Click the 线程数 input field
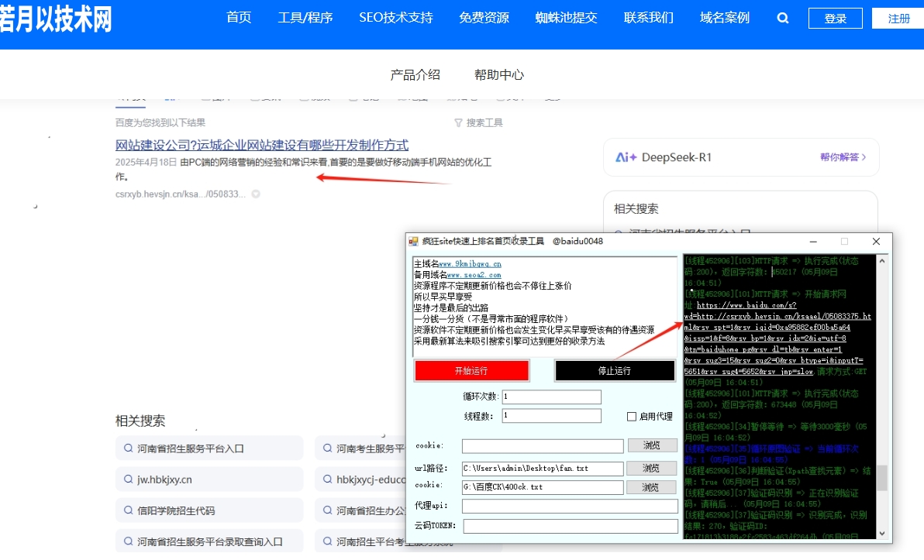 click(x=552, y=416)
